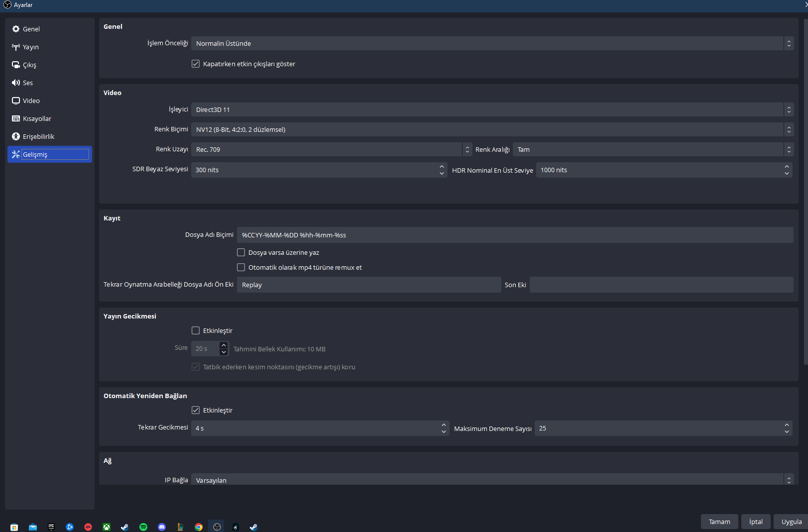The height and width of the screenshot is (532, 808).
Task: Enable Dosya varsa üzerine yaz checkbox
Action: pos(241,252)
